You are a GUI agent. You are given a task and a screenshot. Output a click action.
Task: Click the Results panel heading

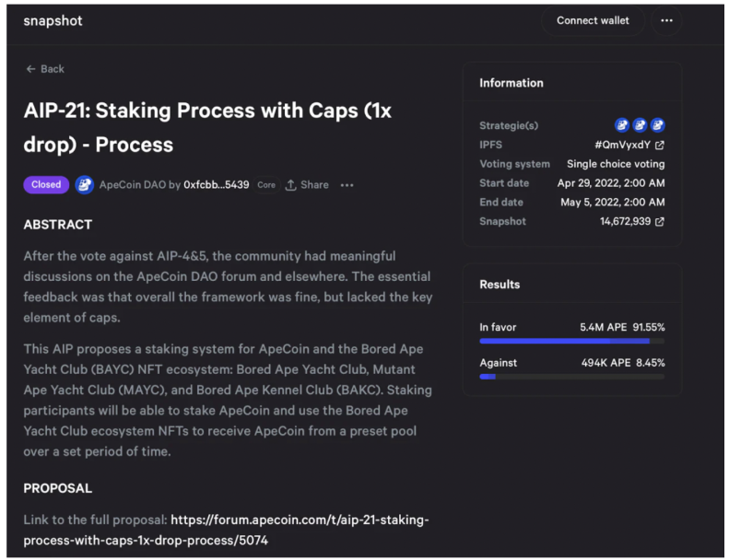(500, 285)
